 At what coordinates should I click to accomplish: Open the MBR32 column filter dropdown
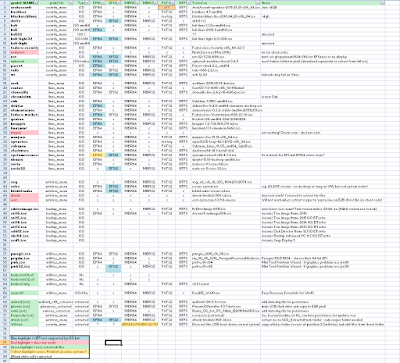[x=156, y=3]
